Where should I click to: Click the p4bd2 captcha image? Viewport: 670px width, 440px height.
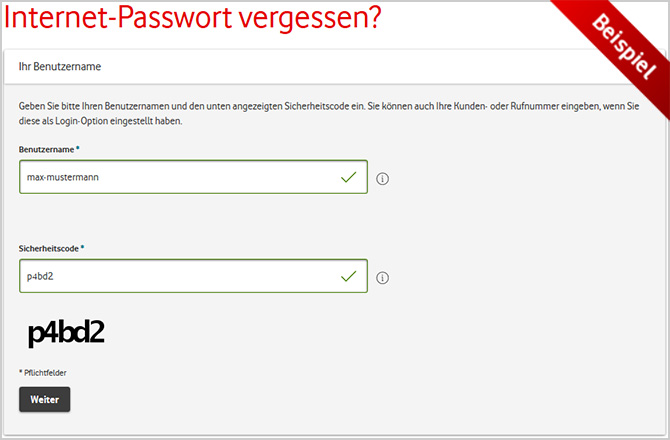tap(66, 333)
